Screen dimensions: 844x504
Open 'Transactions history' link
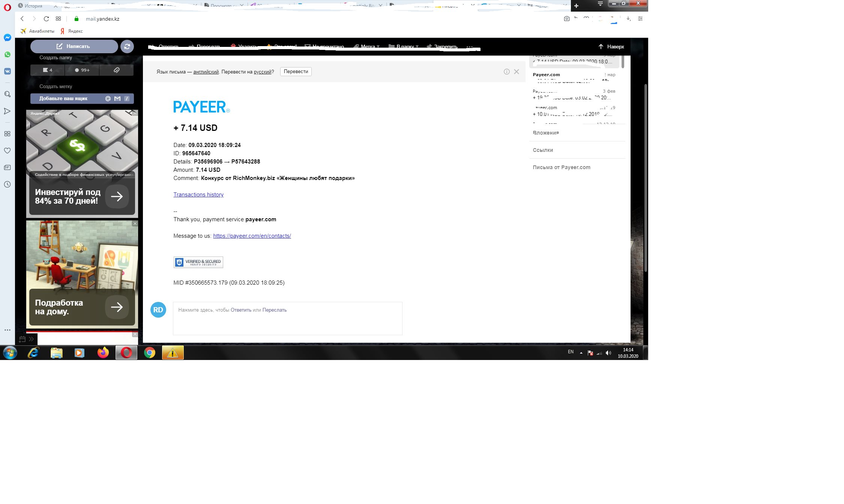tap(198, 195)
